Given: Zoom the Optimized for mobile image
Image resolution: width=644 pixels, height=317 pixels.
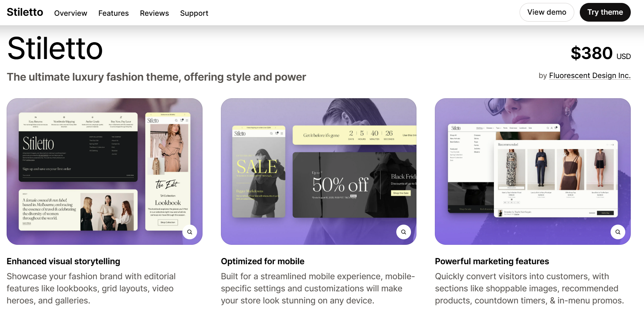Looking at the screenshot, I should click(x=404, y=232).
